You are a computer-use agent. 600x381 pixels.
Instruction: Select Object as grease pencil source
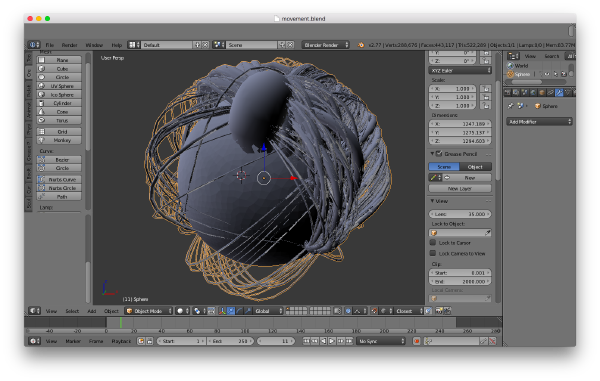tap(476, 167)
